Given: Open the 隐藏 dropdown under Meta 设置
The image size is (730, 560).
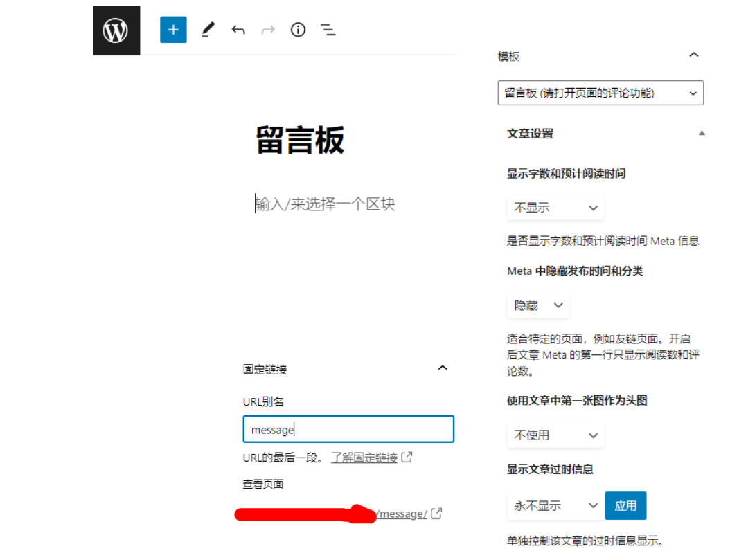Looking at the screenshot, I should 537,305.
